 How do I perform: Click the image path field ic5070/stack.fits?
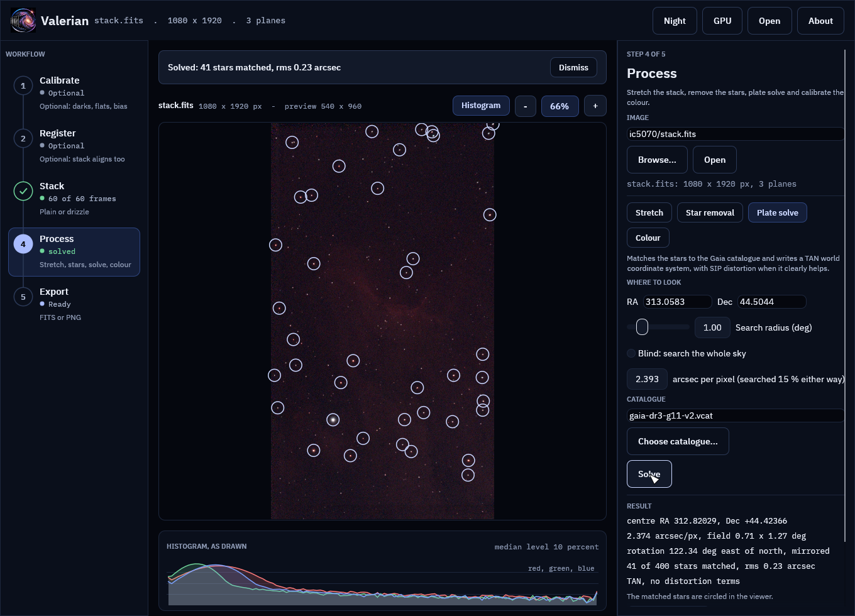pos(736,134)
